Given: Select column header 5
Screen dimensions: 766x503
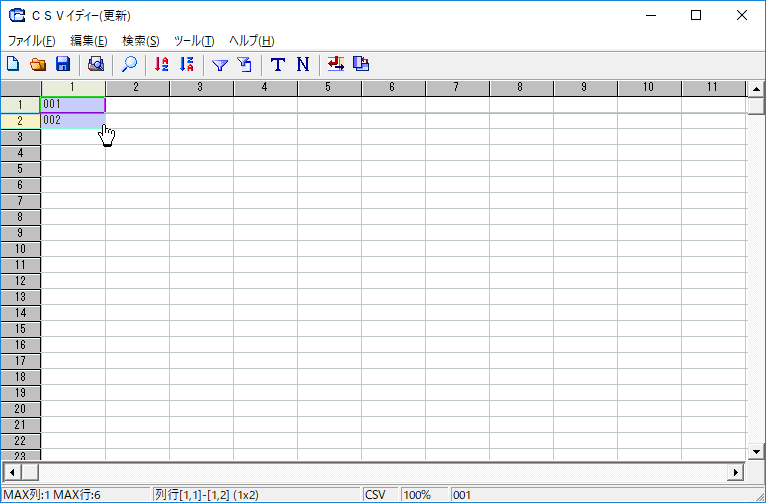Looking at the screenshot, I should point(329,88).
